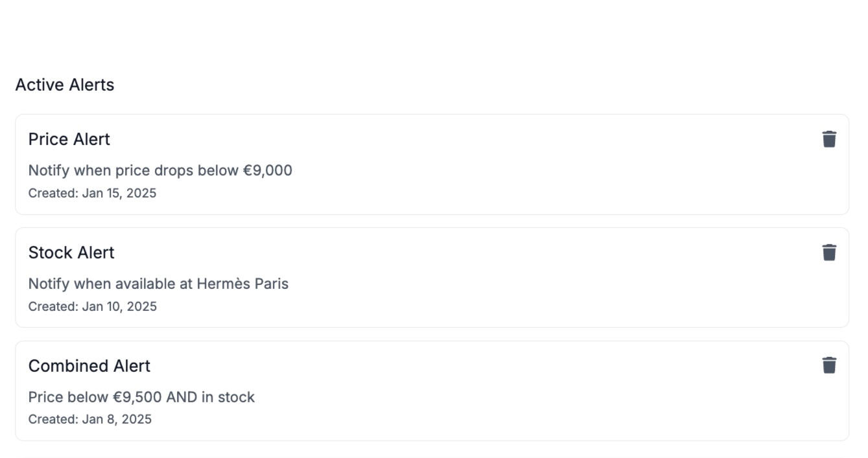868x458 pixels.
Task: Click the Combined Alert title
Action: coord(89,366)
